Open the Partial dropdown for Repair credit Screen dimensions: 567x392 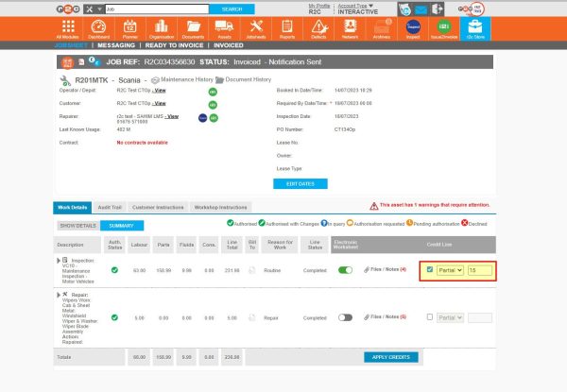(x=450, y=318)
